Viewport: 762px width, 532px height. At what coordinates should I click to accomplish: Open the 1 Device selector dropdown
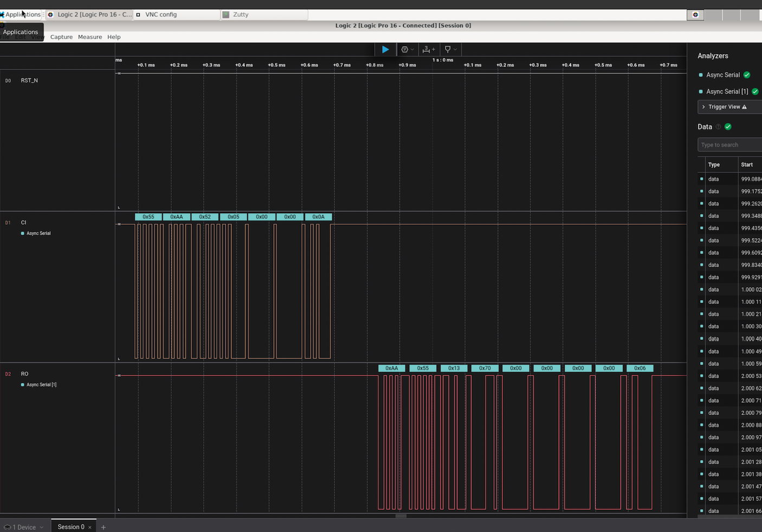pyautogui.click(x=23, y=527)
